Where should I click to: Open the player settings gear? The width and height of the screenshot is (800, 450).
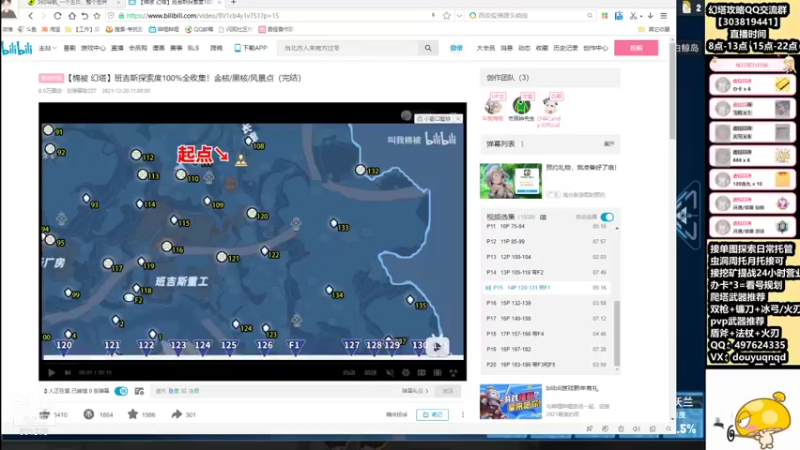click(406, 372)
